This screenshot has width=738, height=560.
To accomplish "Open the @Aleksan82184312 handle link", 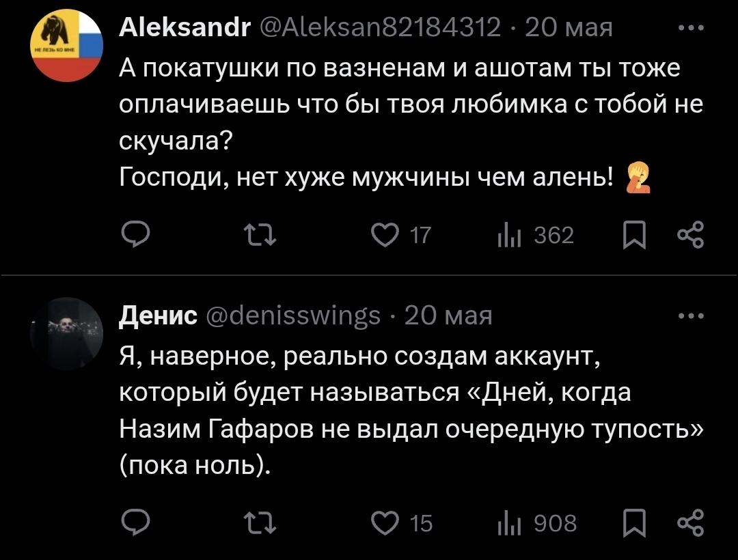I will (x=377, y=28).
